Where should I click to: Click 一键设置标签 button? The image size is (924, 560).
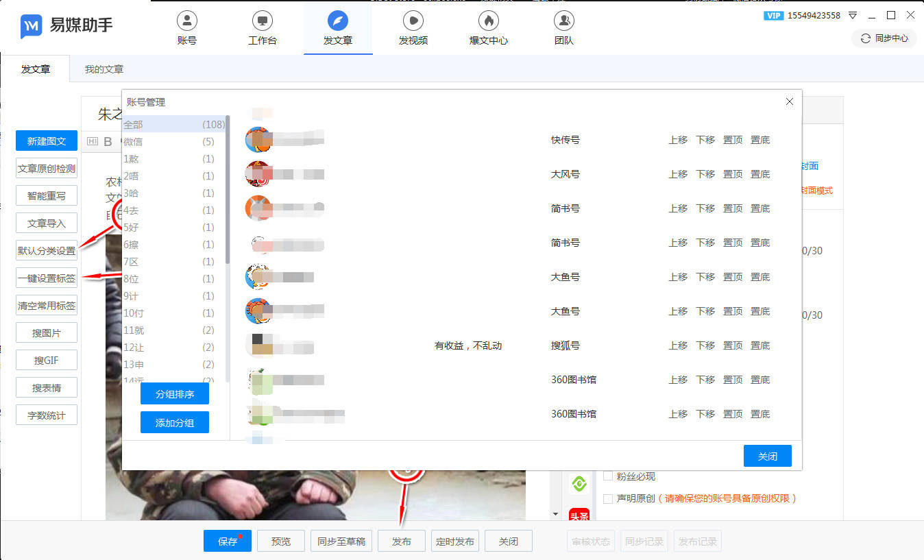[x=47, y=278]
